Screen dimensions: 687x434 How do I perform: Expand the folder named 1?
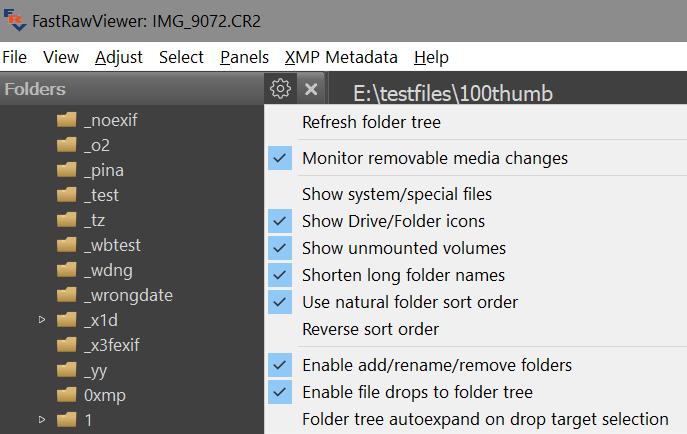[x=42, y=420]
